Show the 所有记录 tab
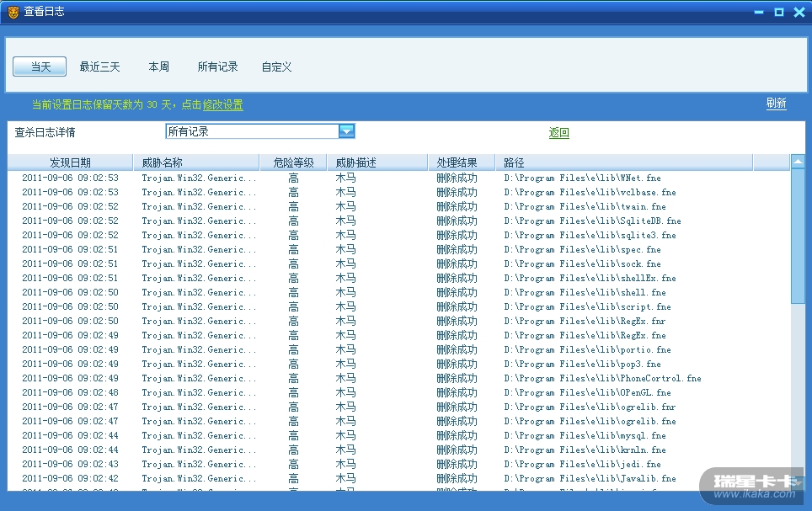812x511 pixels. coord(217,67)
